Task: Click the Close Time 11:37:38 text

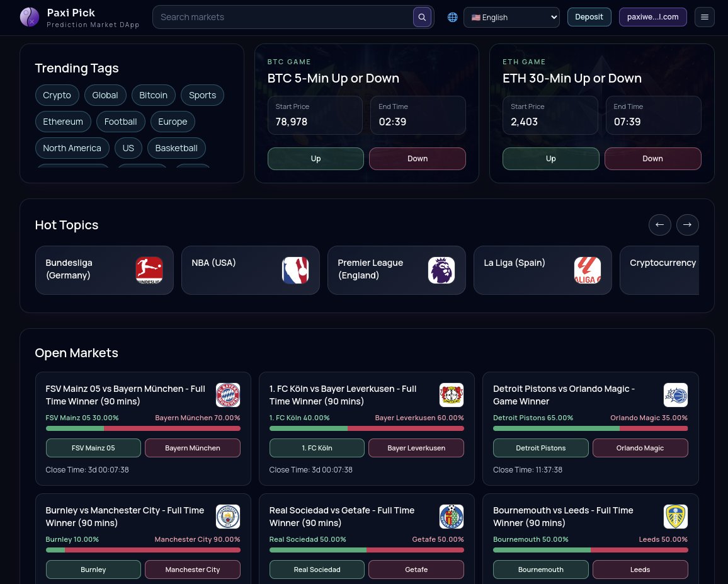Action: pos(528,470)
